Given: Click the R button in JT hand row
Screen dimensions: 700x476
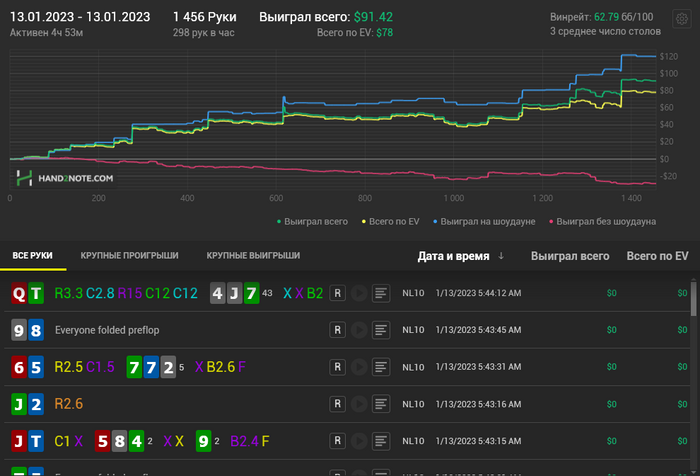Looking at the screenshot, I should (x=338, y=441).
